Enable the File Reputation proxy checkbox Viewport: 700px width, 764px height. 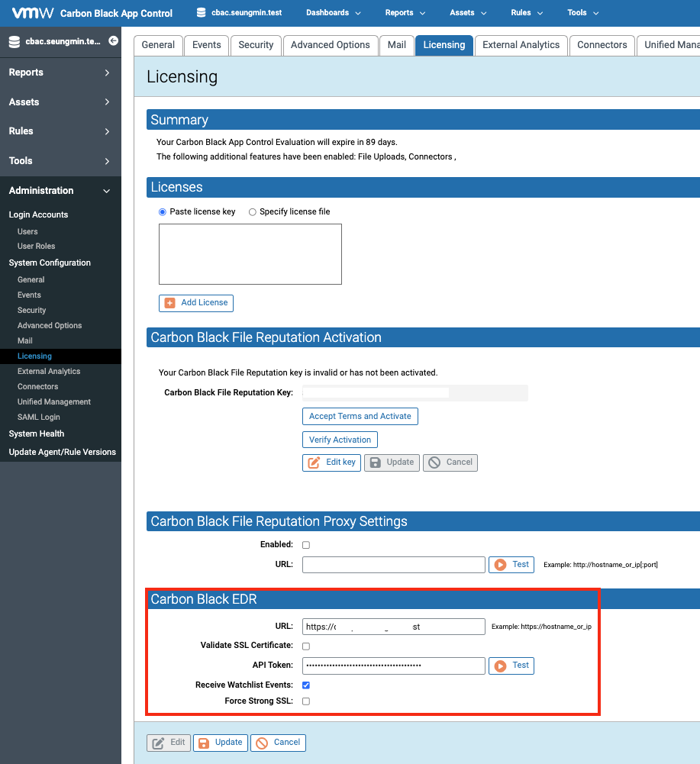pos(306,545)
